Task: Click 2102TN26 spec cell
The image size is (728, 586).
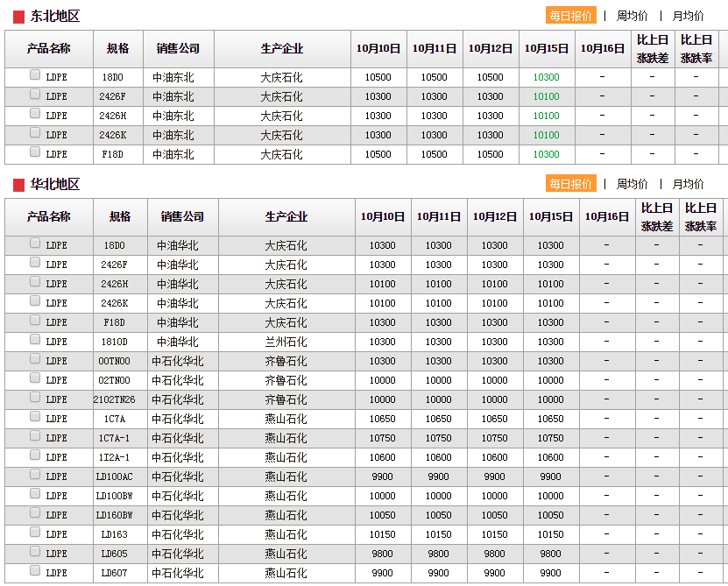Action: click(x=114, y=399)
